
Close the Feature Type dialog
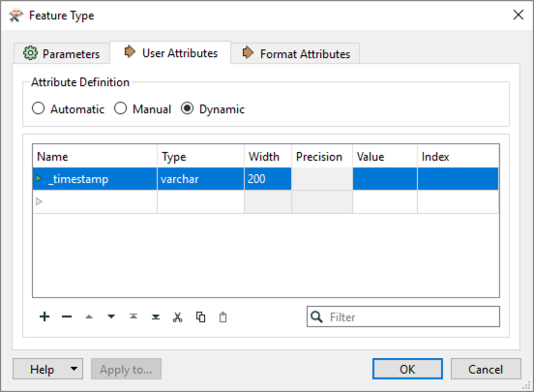519,15
